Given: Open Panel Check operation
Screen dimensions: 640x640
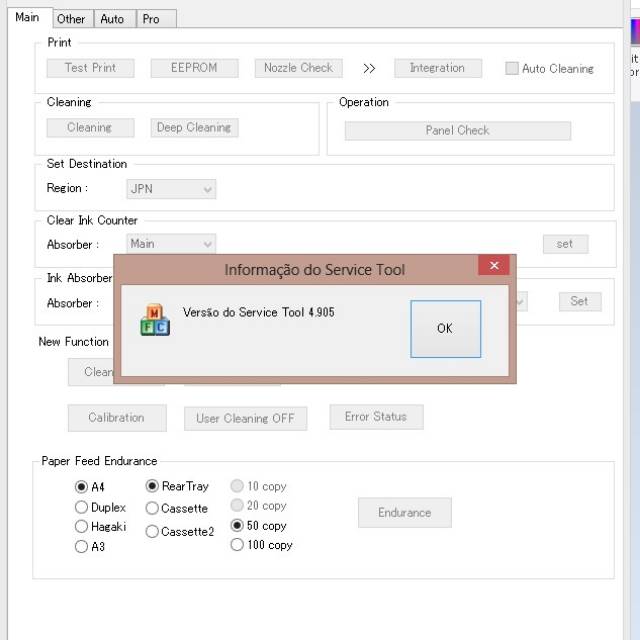Looking at the screenshot, I should click(457, 130).
